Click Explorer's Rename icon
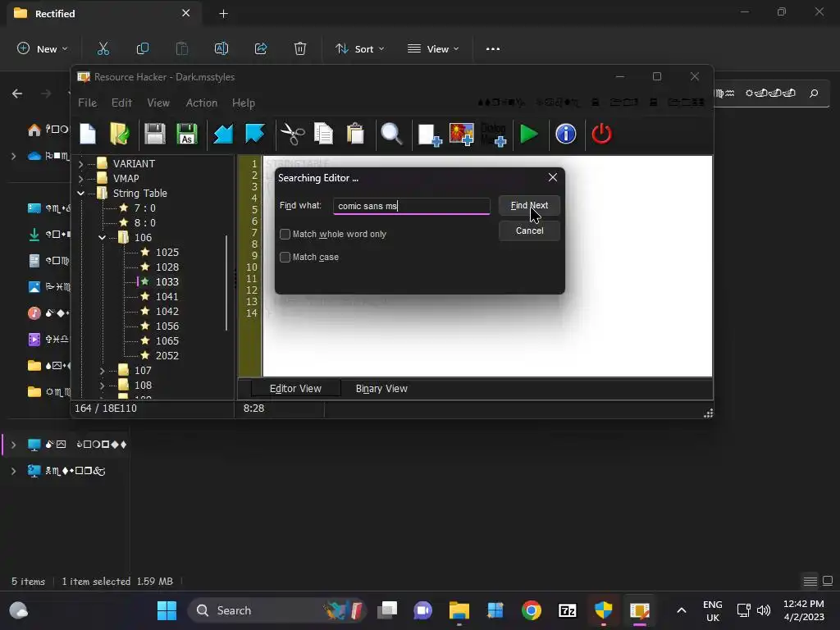This screenshot has width=840, height=630. (221, 48)
